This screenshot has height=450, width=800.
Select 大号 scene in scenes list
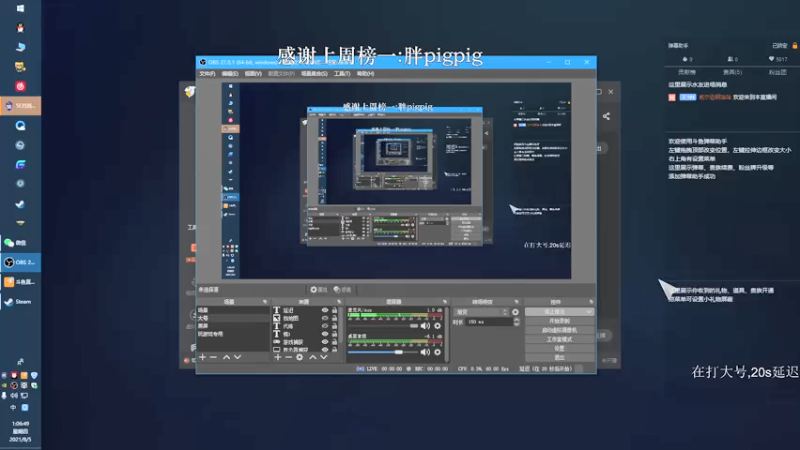233,318
